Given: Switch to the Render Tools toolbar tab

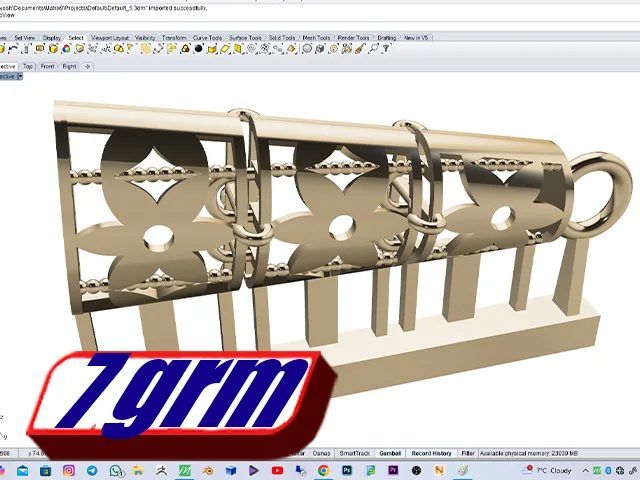Looking at the screenshot, I should (x=353, y=38).
